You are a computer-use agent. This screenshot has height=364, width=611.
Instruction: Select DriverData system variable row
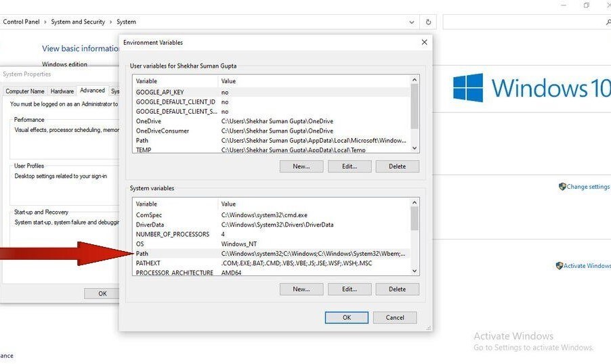[271, 225]
